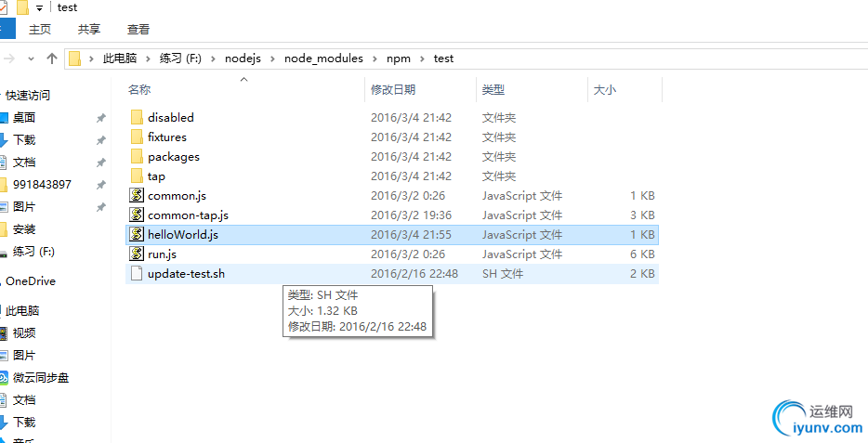Click the common-tap.js file name
Image resolution: width=868 pixels, height=443 pixels.
189,215
